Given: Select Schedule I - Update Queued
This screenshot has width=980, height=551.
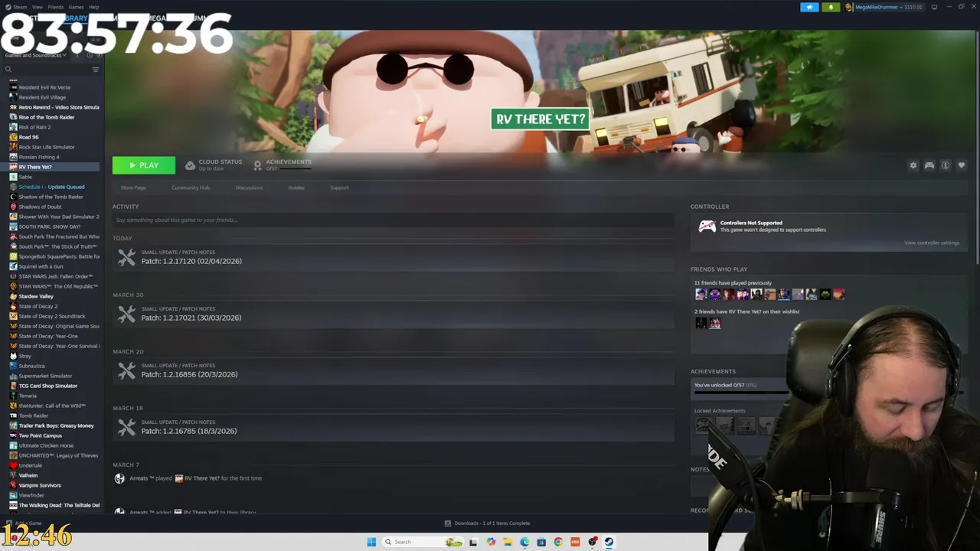Looking at the screenshot, I should (51, 187).
